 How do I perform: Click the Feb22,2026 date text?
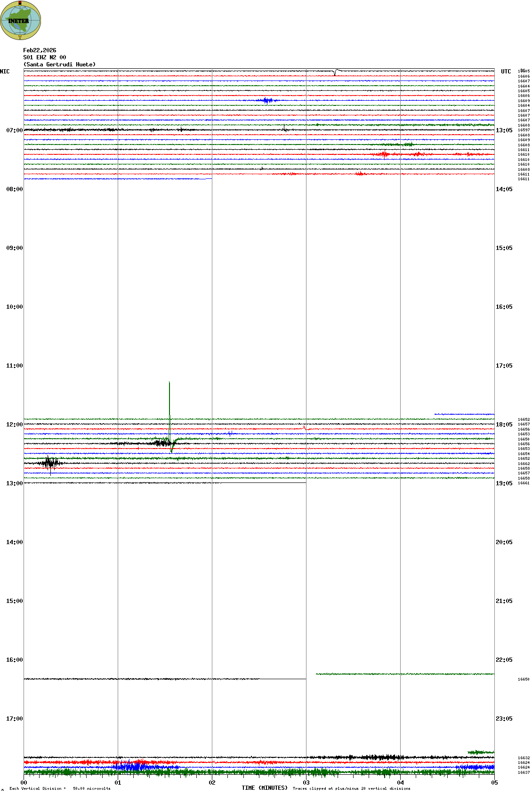(x=40, y=50)
